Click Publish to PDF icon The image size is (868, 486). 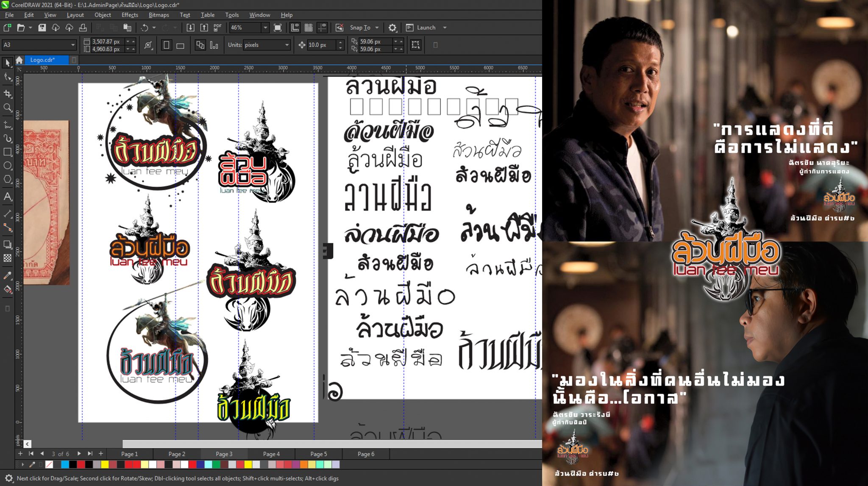coord(217,28)
